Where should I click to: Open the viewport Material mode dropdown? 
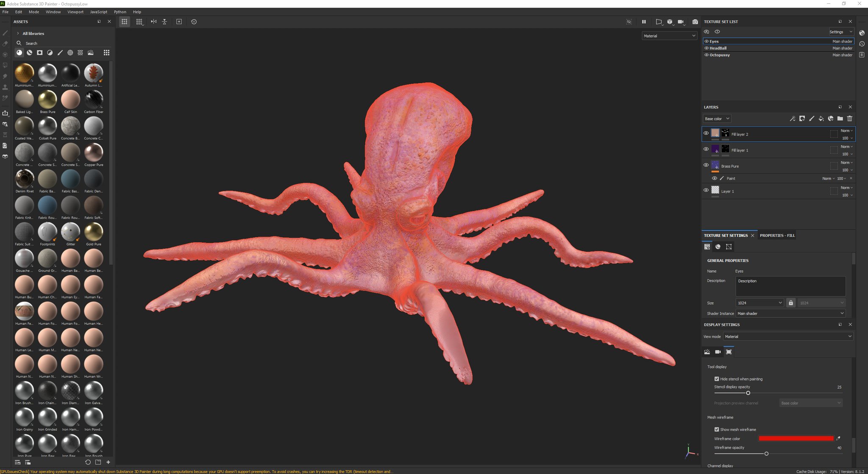click(x=669, y=36)
